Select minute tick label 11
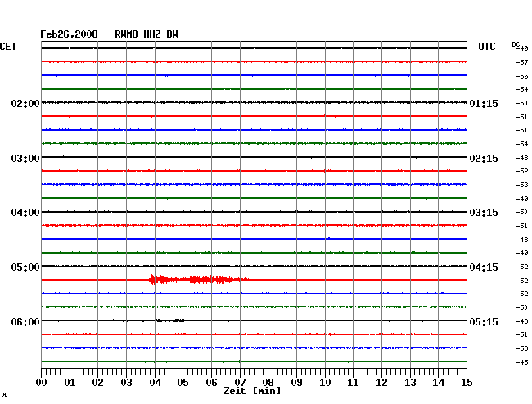532x404 pixels. [353, 383]
